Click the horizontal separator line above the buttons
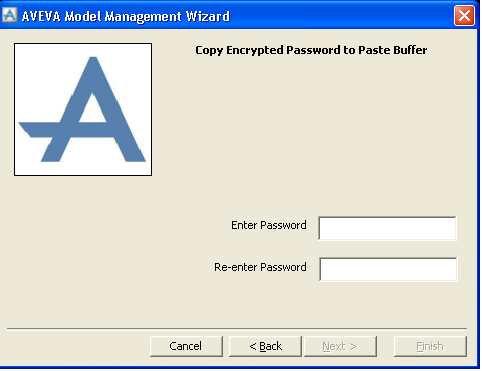Screen dimensions: 482x371 pos(237,329)
